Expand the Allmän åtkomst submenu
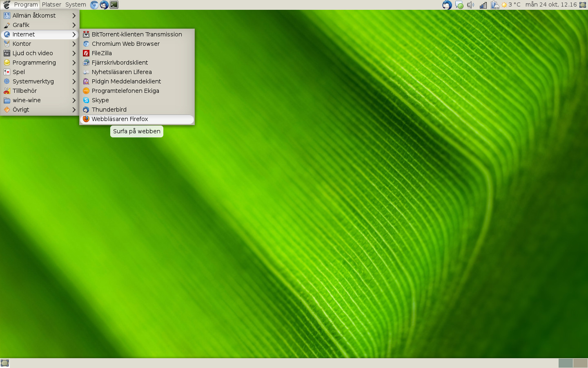The height and width of the screenshot is (368, 588). (40, 16)
